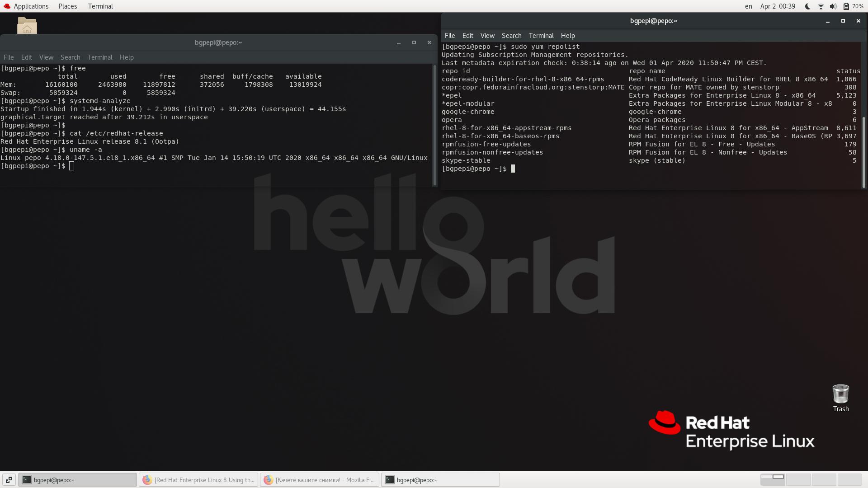The height and width of the screenshot is (488, 868).
Task: Minimize the right terminal window
Action: pos(828,21)
